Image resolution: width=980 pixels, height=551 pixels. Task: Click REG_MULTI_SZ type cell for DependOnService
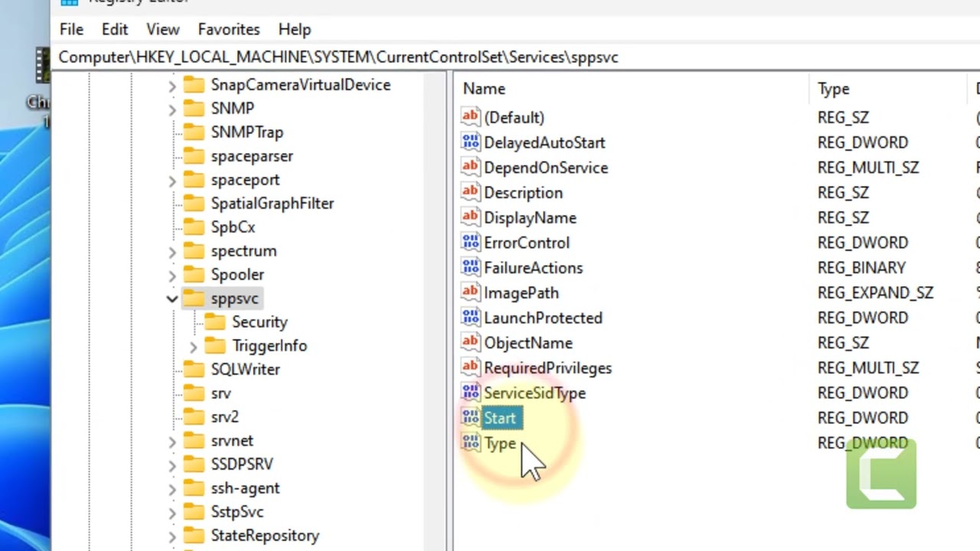(868, 168)
